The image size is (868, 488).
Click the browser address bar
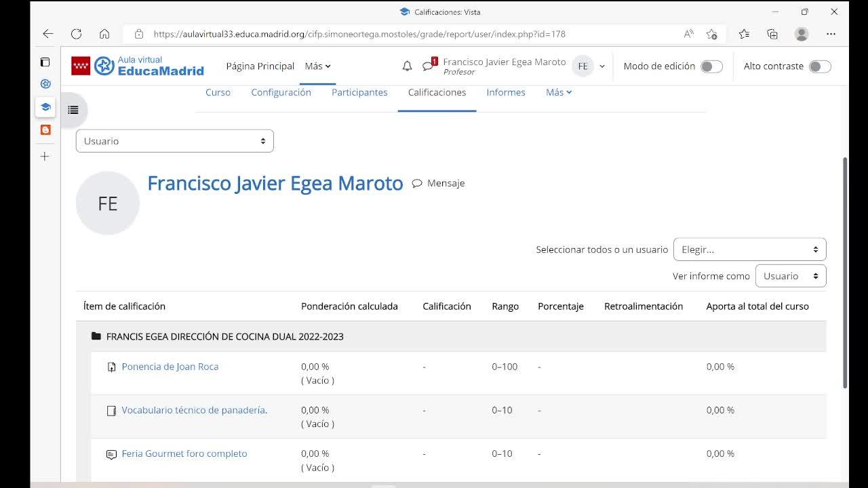point(407,34)
